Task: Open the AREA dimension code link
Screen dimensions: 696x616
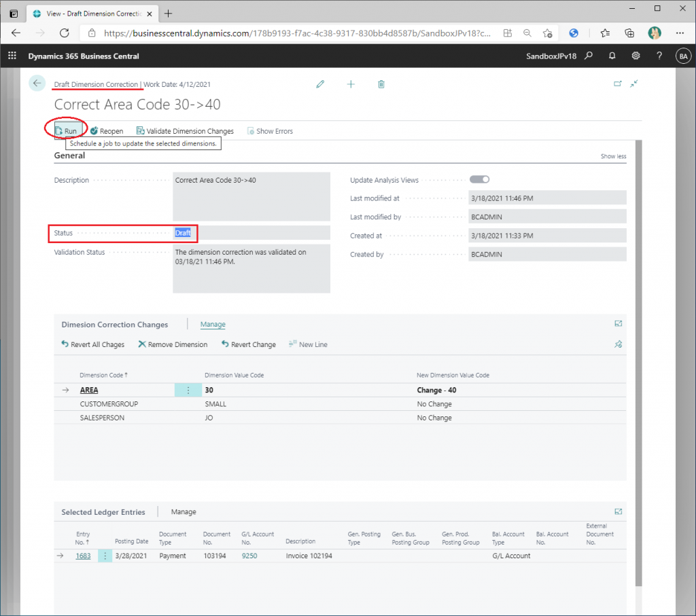Action: click(89, 390)
